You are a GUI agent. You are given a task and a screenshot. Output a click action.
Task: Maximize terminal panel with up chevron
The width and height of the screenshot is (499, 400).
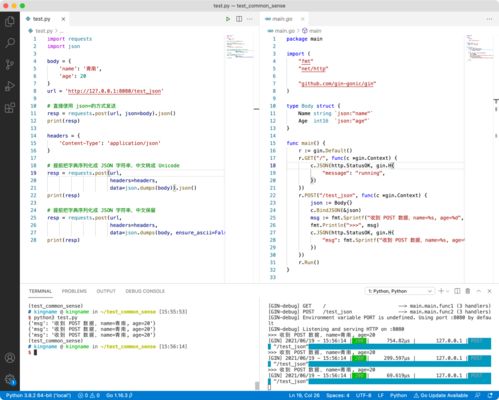479,291
